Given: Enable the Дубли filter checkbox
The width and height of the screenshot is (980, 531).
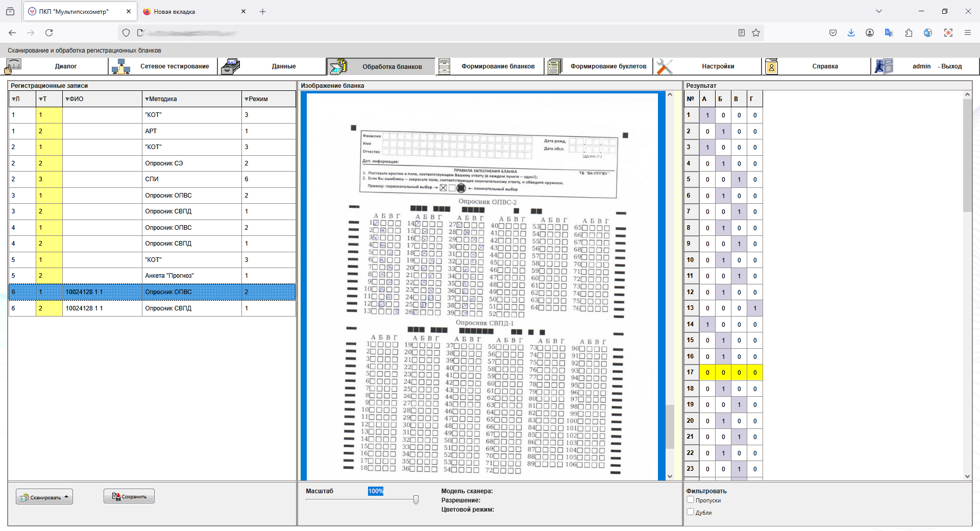Looking at the screenshot, I should [x=690, y=512].
